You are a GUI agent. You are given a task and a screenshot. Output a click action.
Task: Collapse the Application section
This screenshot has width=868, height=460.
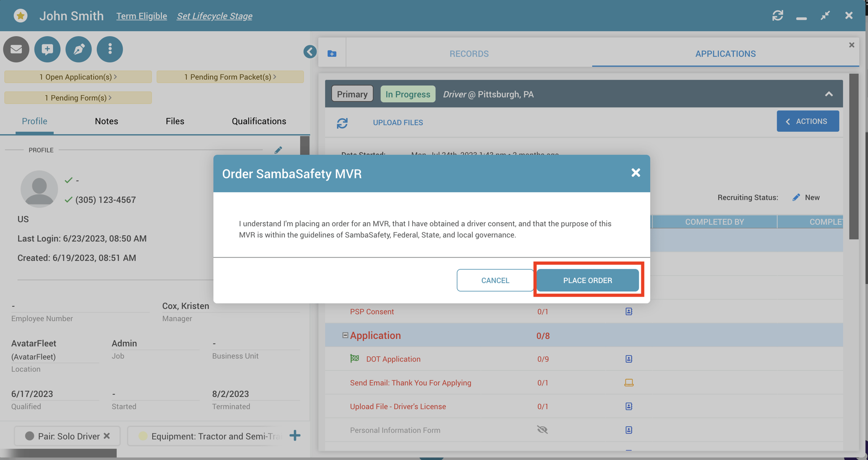[344, 335]
